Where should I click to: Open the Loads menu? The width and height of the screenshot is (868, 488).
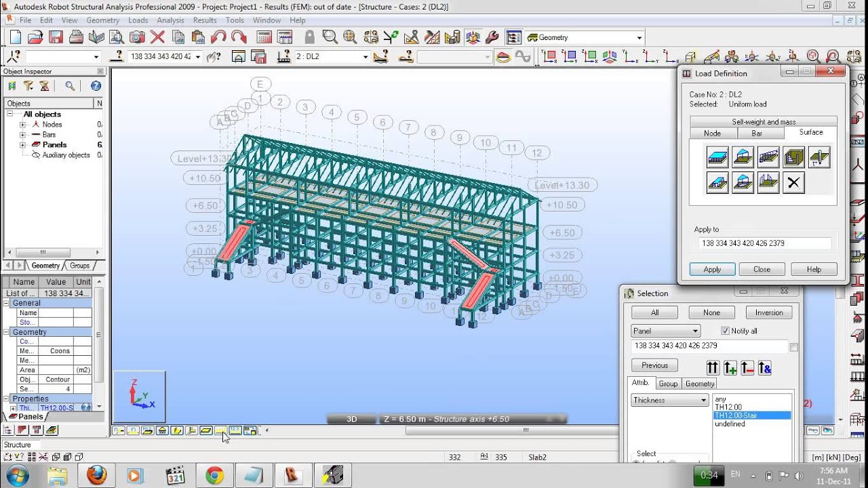click(x=138, y=20)
